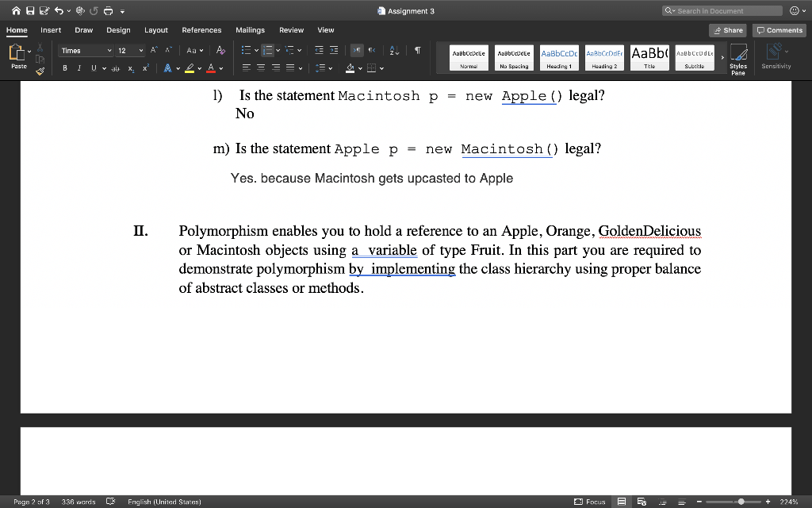Viewport: 812px width, 508px height.
Task: Select the Format Painter brush icon
Action: point(40,71)
